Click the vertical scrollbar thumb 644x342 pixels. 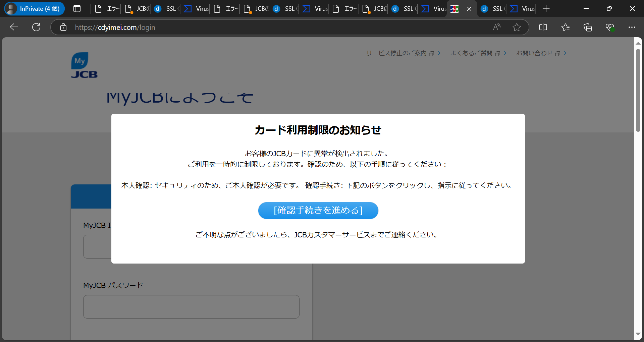(x=638, y=90)
